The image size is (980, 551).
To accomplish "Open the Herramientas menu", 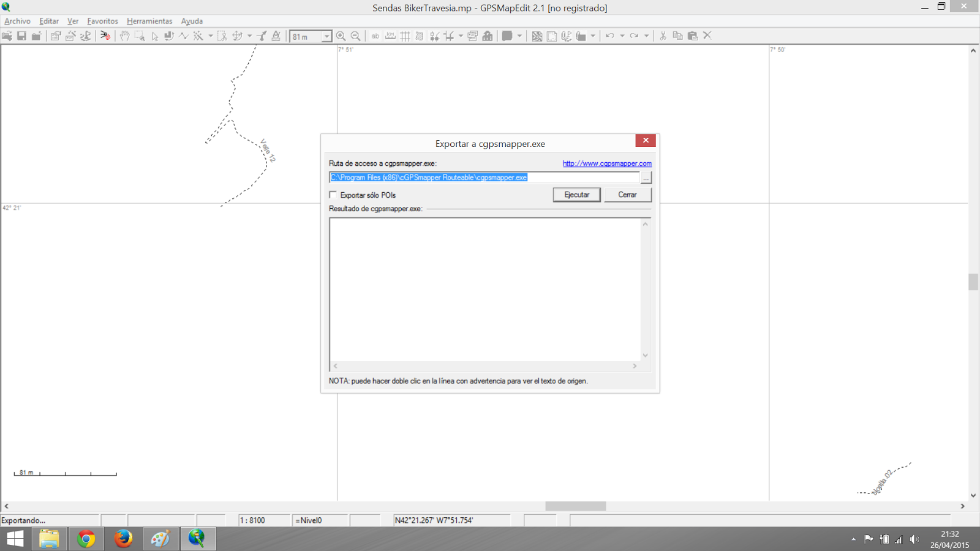I will (x=149, y=21).
